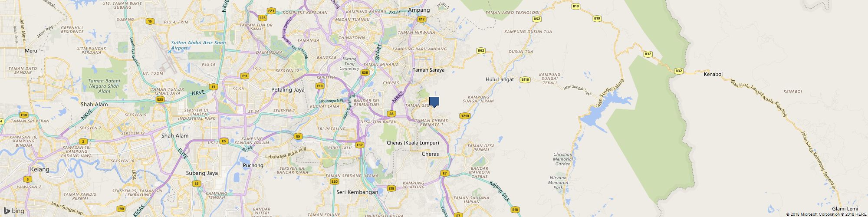Click the 3210 route shield
The image size is (868, 217).
point(465,116)
